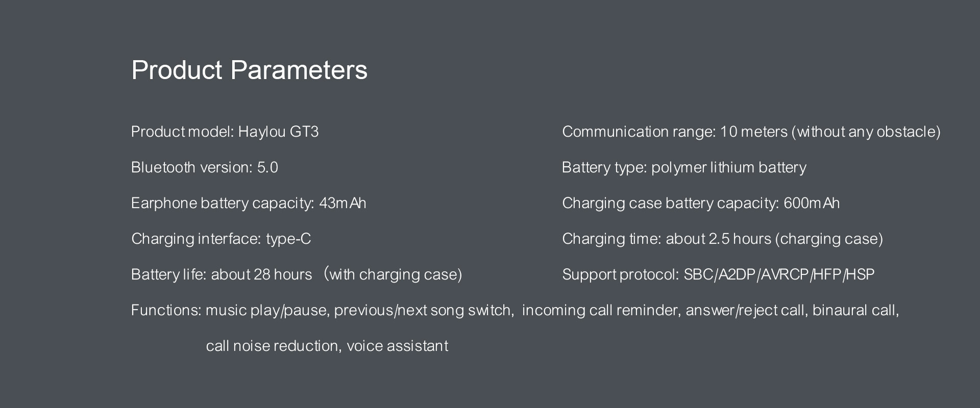Click the incoming call reminder text
Image resolution: width=980 pixels, height=408 pixels.
tap(601, 310)
